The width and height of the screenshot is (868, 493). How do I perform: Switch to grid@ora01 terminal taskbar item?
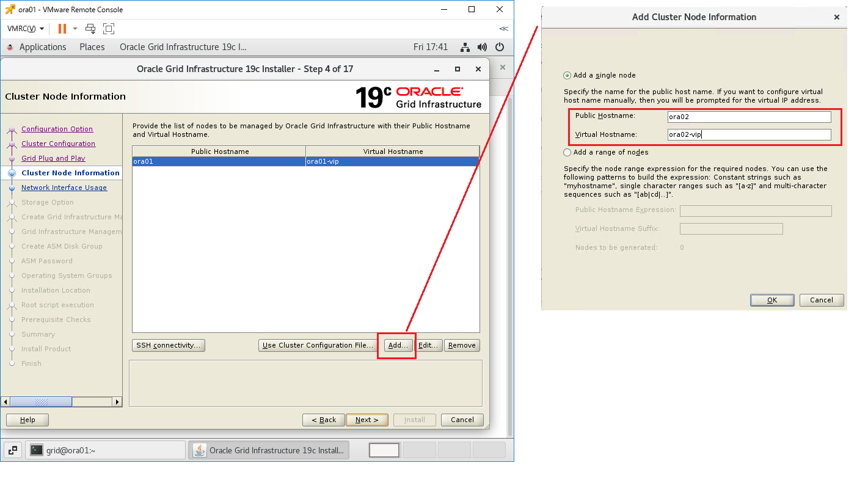[105, 450]
